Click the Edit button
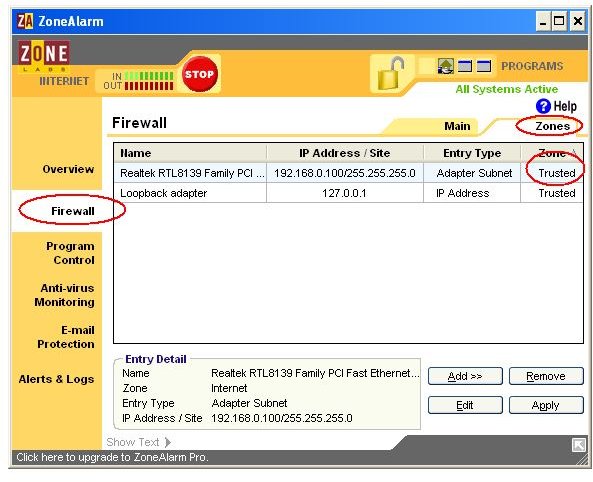 [465, 405]
